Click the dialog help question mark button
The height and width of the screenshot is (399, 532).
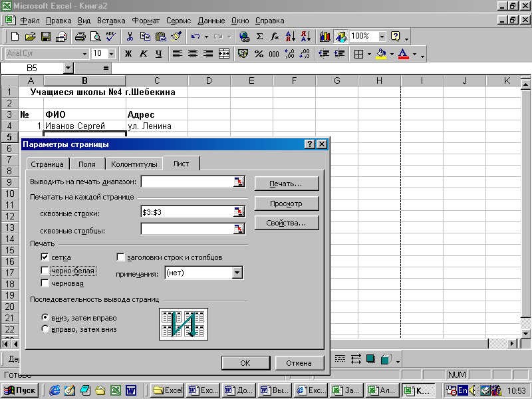click(x=309, y=144)
